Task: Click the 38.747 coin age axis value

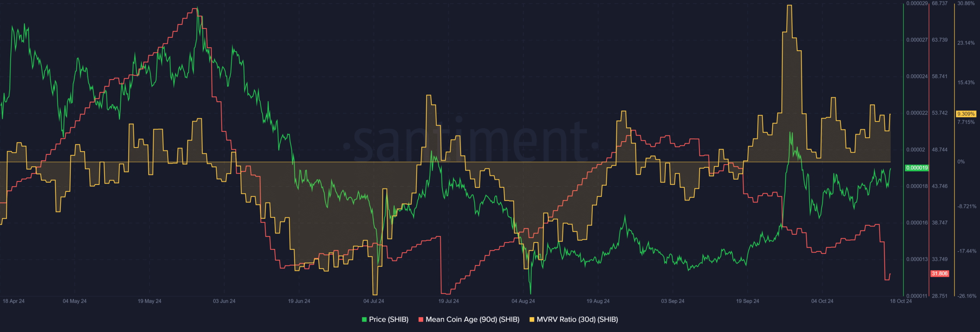Action: (x=940, y=222)
